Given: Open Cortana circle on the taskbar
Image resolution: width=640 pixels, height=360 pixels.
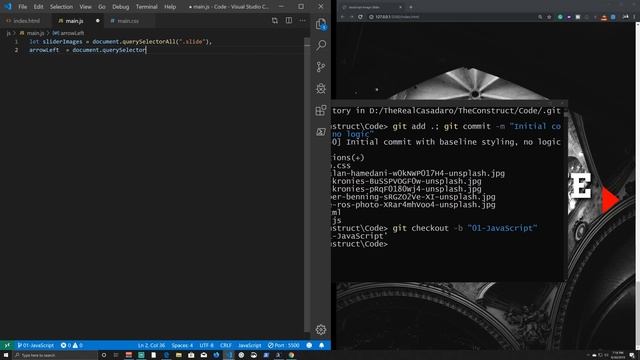Looking at the screenshot, I should pyautogui.click(x=104, y=355).
